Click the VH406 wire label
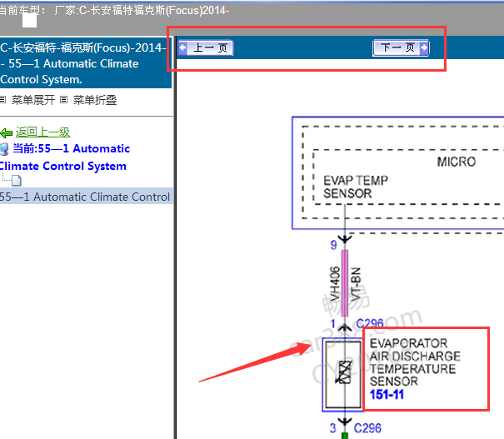 pyautogui.click(x=335, y=283)
